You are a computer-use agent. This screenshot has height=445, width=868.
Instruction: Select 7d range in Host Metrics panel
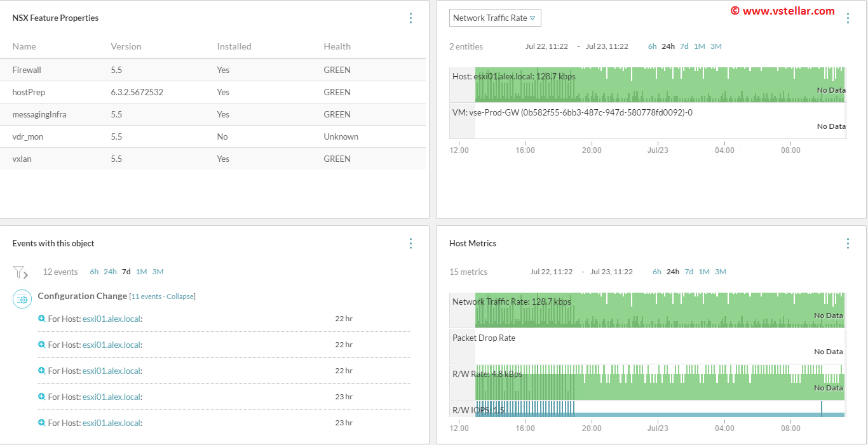click(689, 272)
